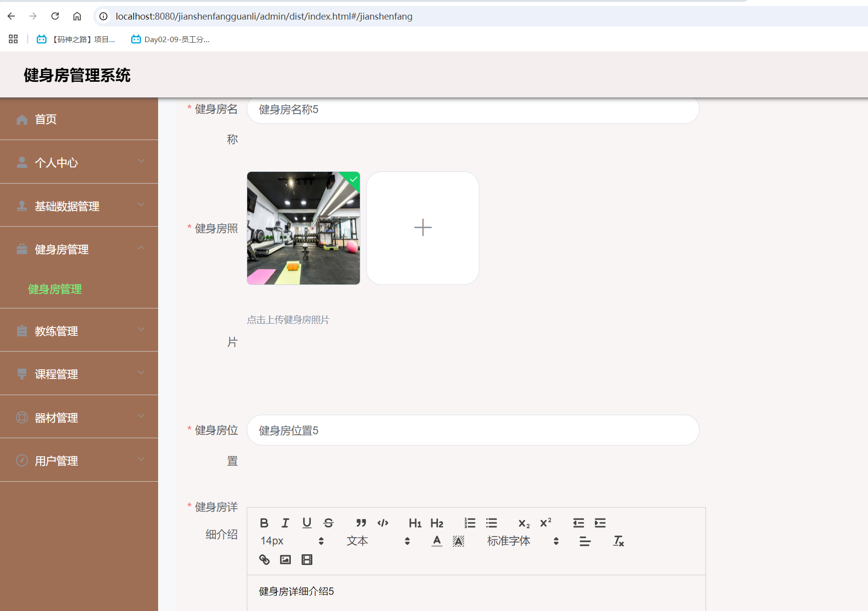
Task: Apply H1 heading style
Action: [415, 523]
